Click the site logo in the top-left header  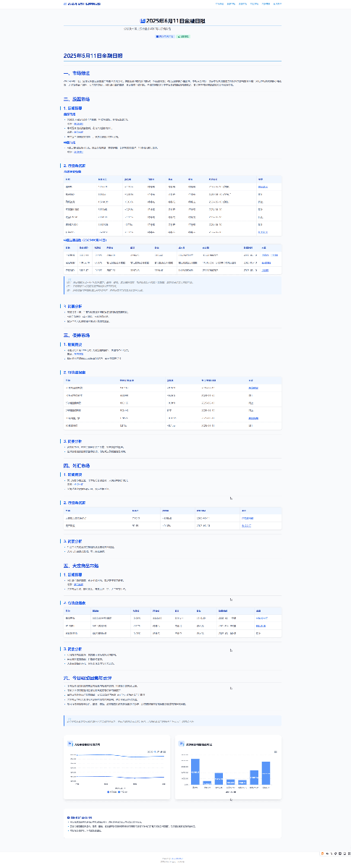point(83,4)
